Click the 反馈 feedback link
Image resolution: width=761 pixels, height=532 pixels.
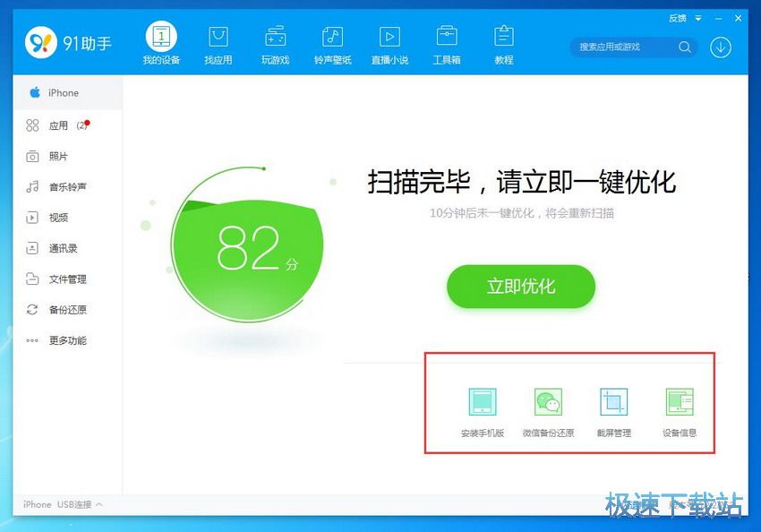(678, 19)
